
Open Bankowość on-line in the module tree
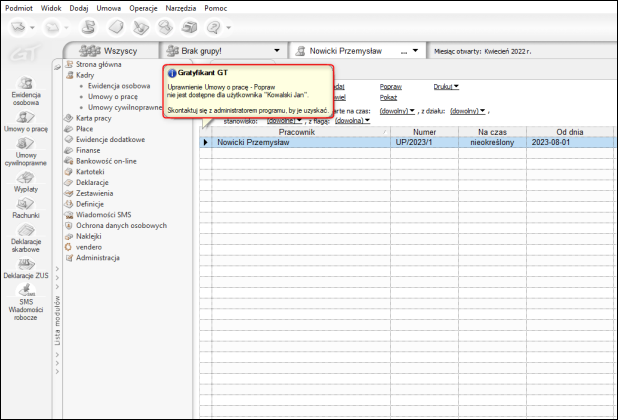point(106,161)
